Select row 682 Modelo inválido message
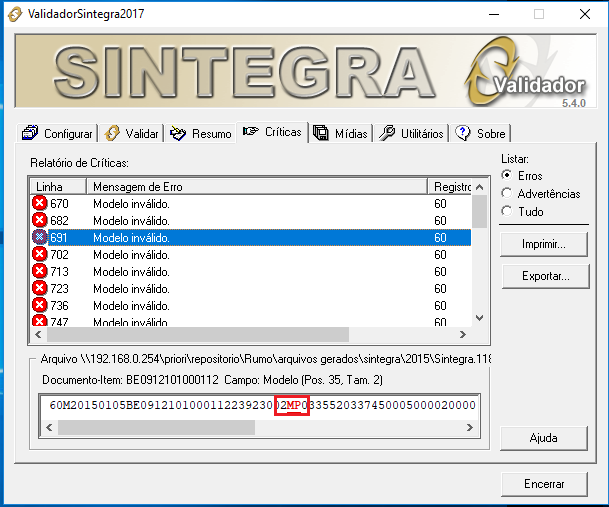 click(x=131, y=221)
